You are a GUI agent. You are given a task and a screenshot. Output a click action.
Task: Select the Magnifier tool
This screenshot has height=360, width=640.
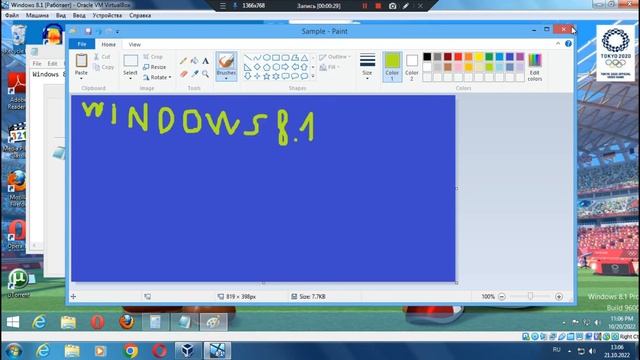click(205, 74)
